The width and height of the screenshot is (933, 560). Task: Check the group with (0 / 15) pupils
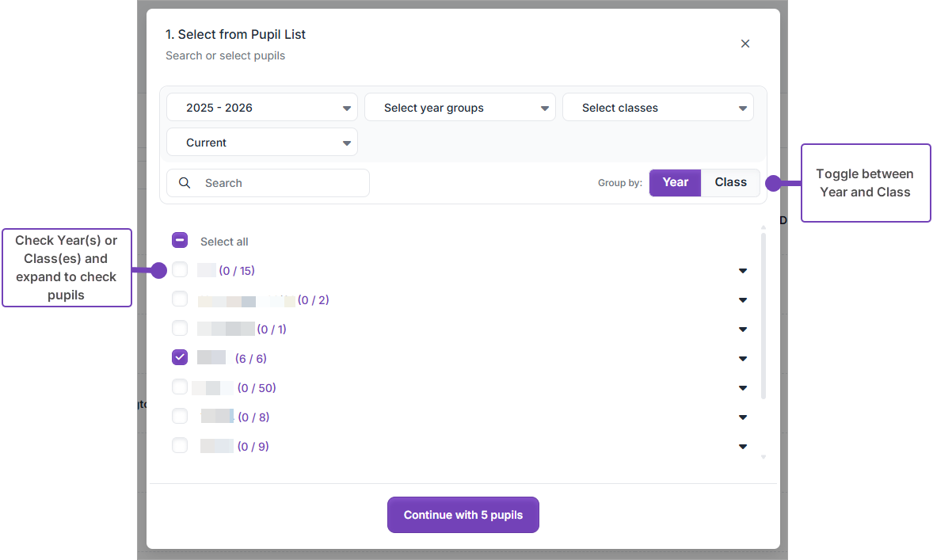tap(180, 270)
